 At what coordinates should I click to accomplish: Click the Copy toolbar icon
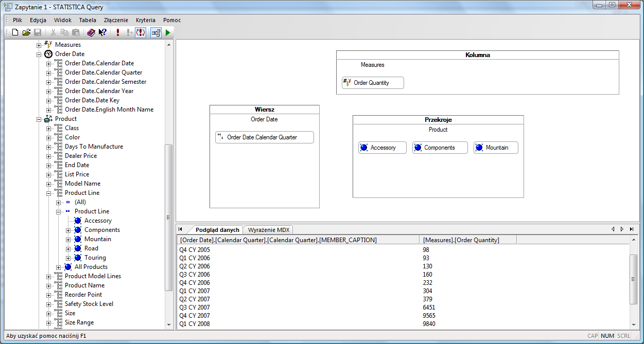[64, 32]
